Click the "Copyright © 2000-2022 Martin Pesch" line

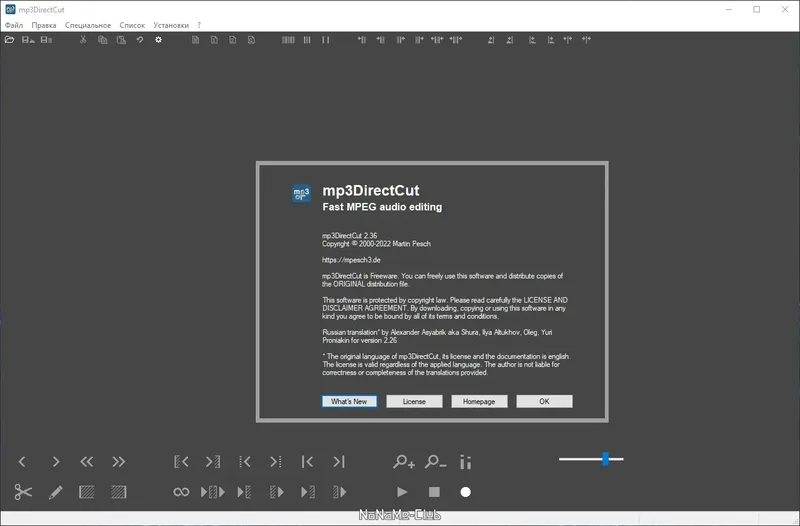tap(376, 244)
